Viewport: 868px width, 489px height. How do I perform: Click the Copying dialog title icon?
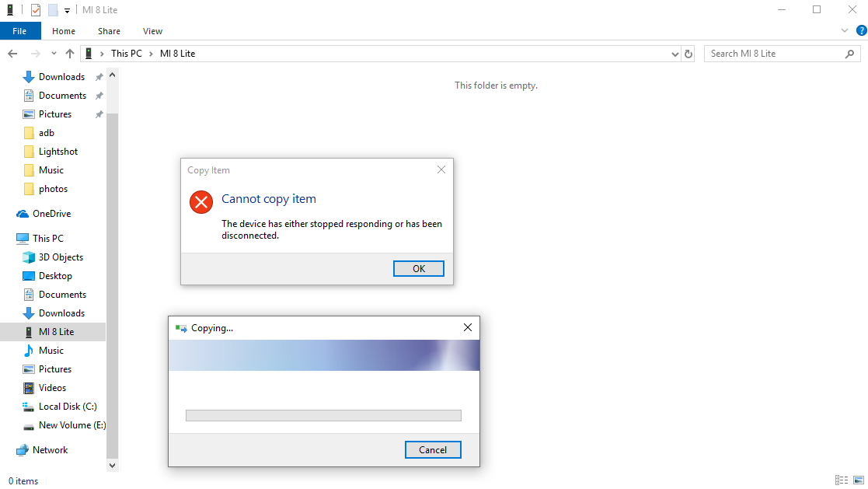tap(181, 328)
